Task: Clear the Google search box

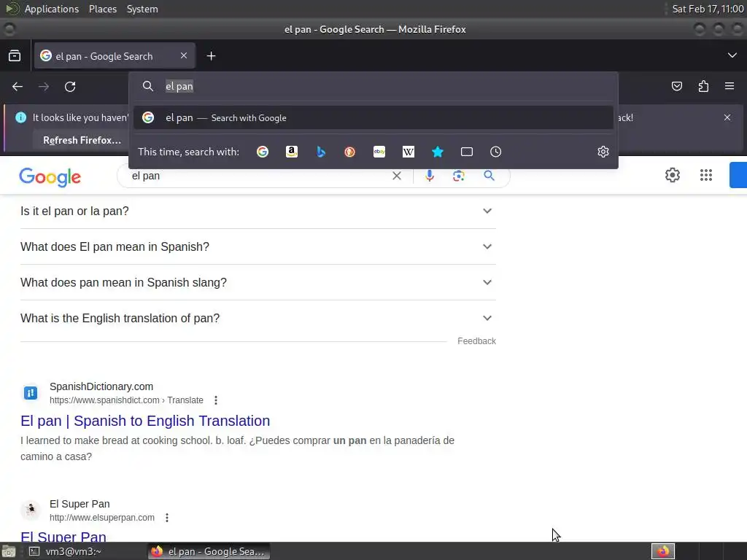Action: (396, 176)
